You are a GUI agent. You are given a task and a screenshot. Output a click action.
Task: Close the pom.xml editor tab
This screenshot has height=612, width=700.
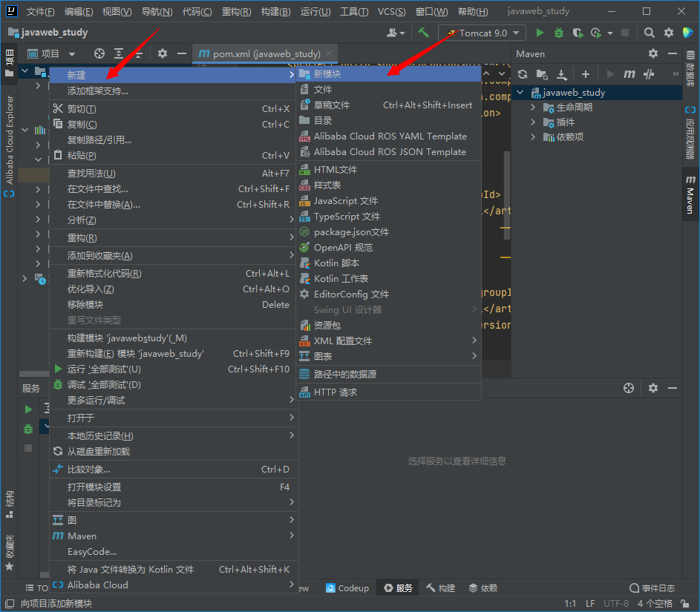(x=329, y=53)
